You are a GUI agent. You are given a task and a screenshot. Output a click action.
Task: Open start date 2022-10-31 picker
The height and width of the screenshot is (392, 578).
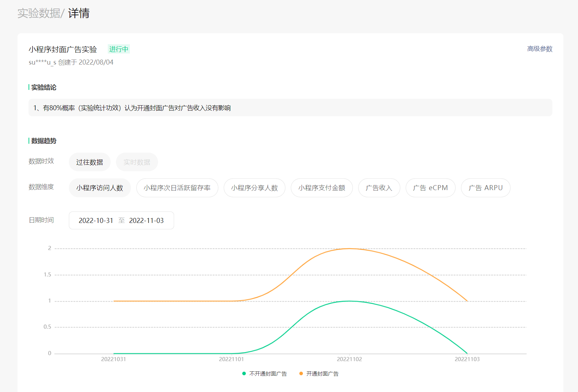(x=96, y=221)
